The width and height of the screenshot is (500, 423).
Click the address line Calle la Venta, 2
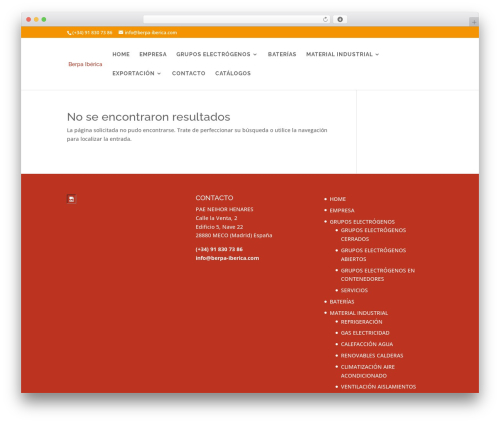tap(216, 218)
